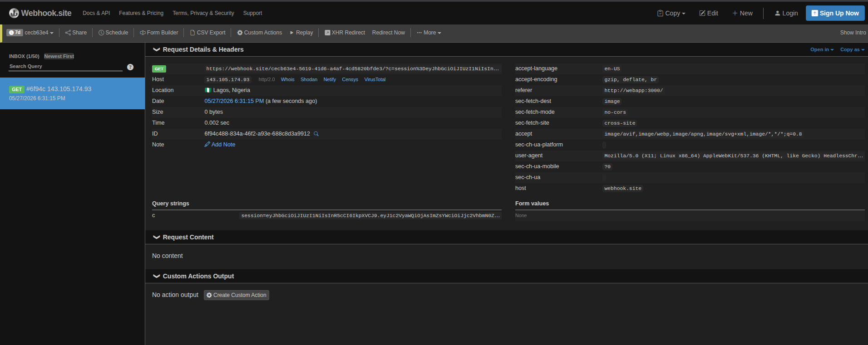Click the Login link
The image size is (868, 345).
point(786,13)
